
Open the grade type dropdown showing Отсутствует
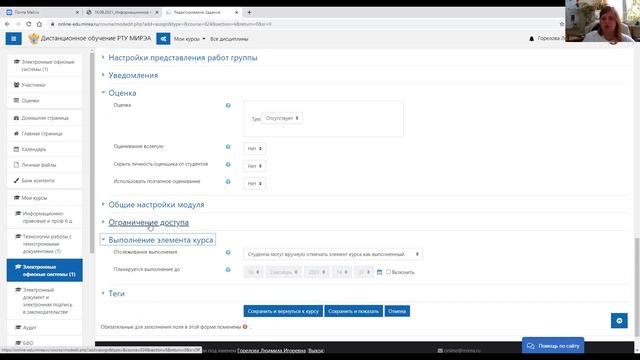click(x=282, y=118)
